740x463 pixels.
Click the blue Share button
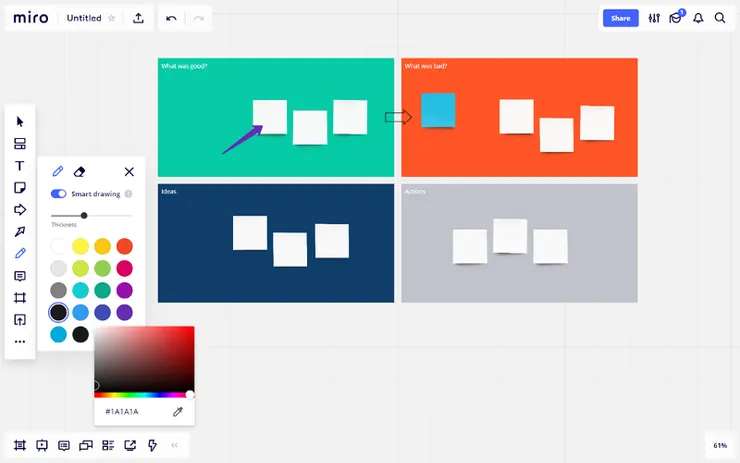coord(620,18)
